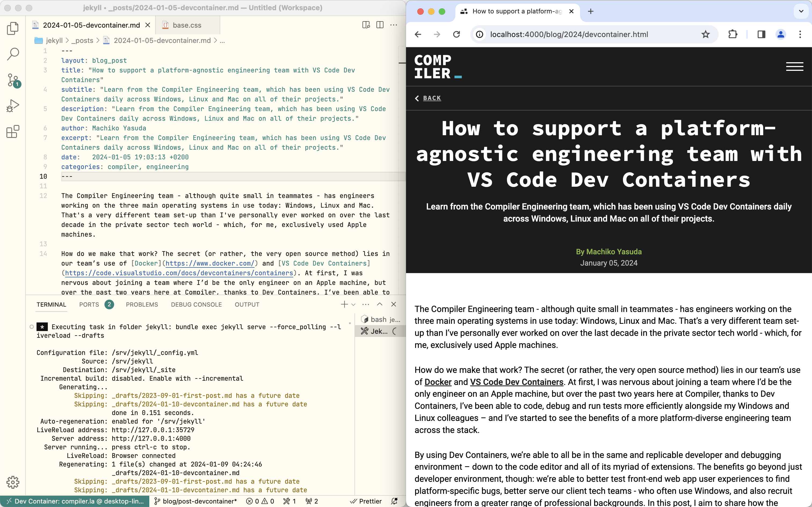
Task: Open Chrome's extensions puzzle icon
Action: pos(732,34)
